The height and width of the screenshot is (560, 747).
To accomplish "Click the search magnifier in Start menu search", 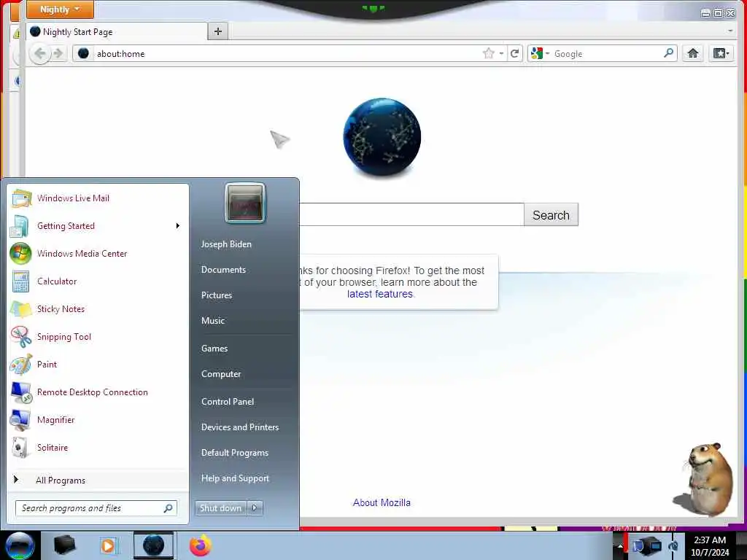I will click(169, 508).
